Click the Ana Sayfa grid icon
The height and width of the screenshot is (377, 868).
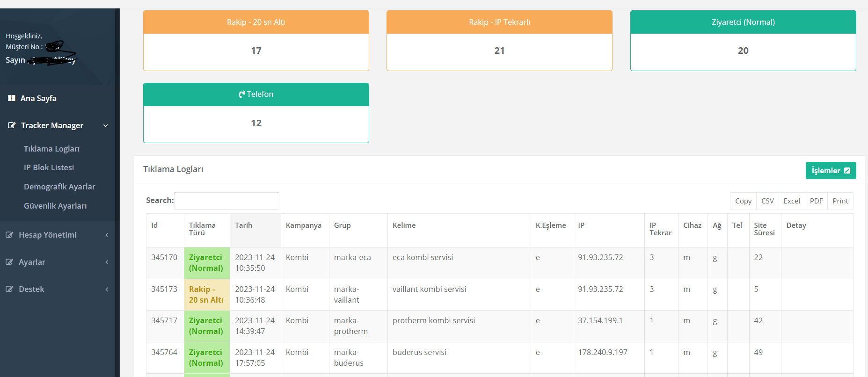click(x=12, y=98)
